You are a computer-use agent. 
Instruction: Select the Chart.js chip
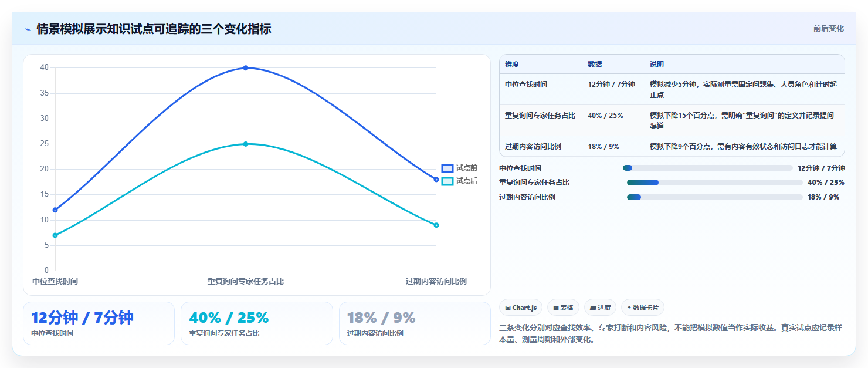point(521,308)
